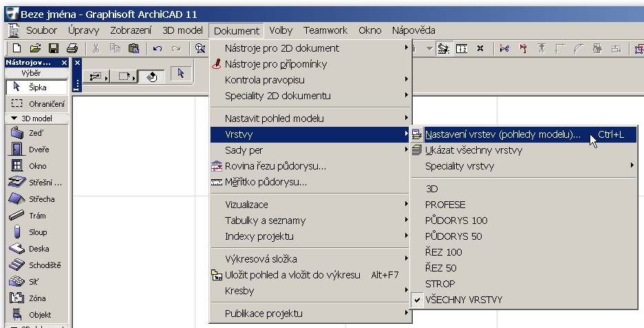Viewport: 644px width, 328px height.
Task: Select the Okno window tool
Action: tap(36, 166)
